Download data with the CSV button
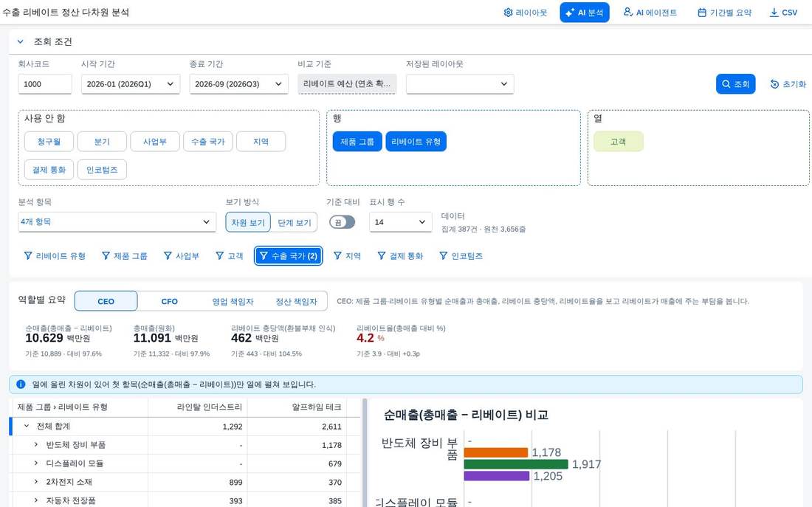Viewport: 812px width, 507px height. [x=783, y=13]
